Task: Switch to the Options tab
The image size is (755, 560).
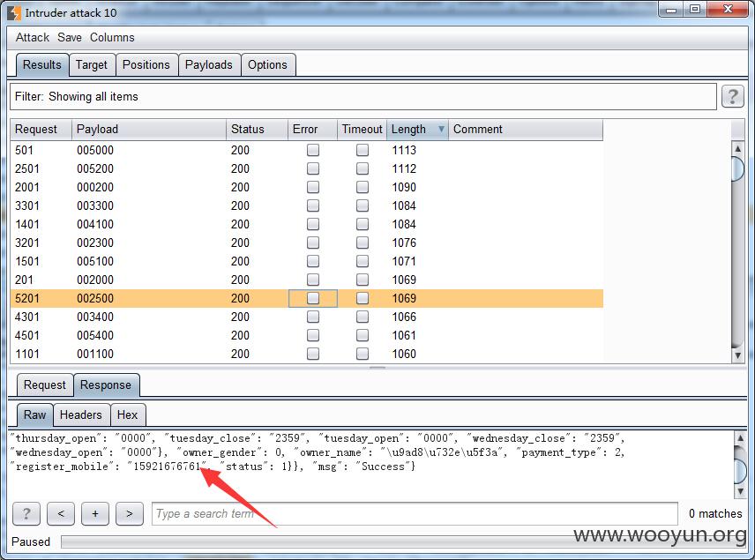Action: (x=268, y=65)
